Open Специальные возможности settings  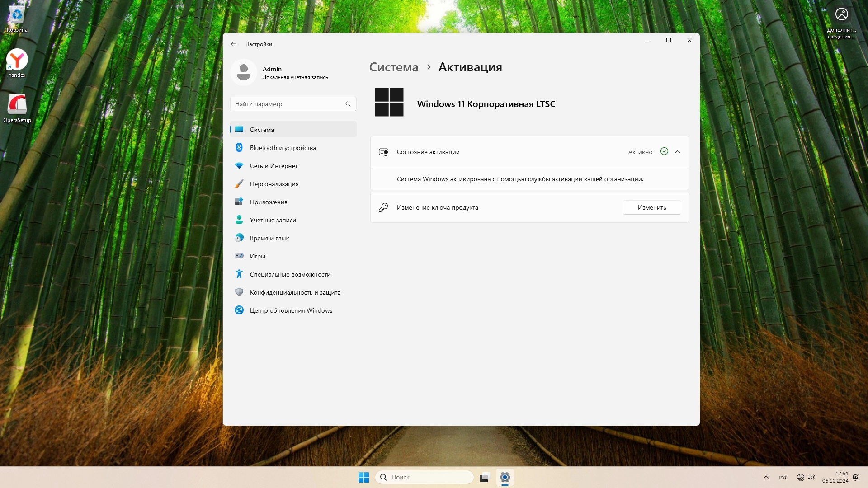(x=290, y=274)
